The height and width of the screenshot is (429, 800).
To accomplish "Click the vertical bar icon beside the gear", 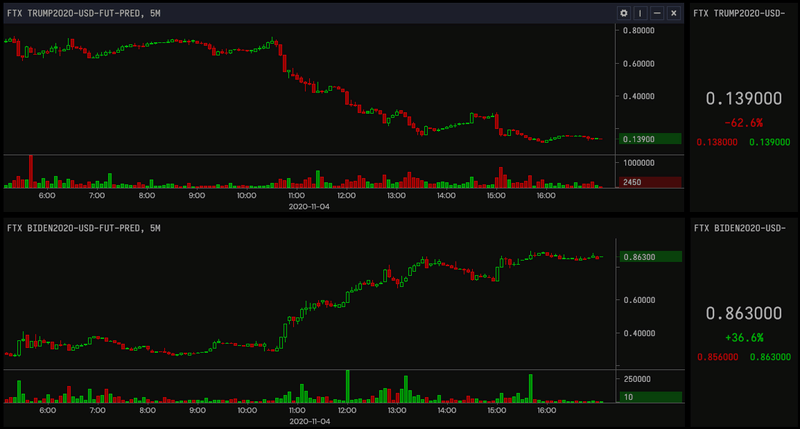I will [x=640, y=13].
